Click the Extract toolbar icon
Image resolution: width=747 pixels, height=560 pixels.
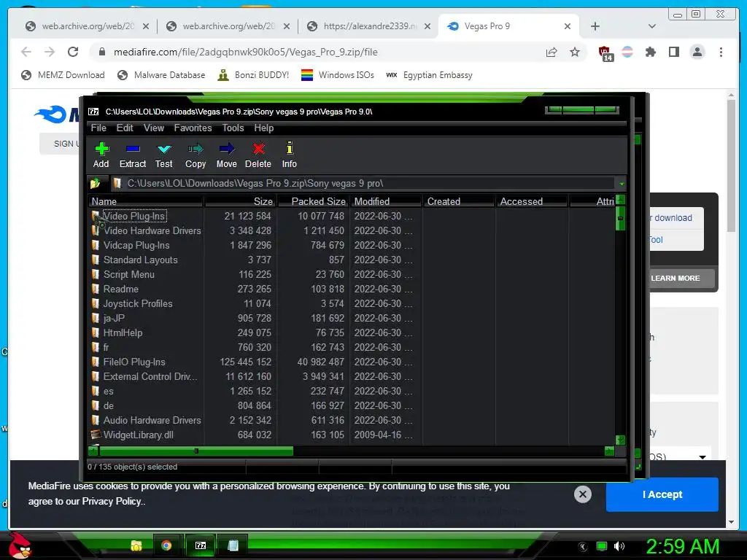pyautogui.click(x=133, y=155)
